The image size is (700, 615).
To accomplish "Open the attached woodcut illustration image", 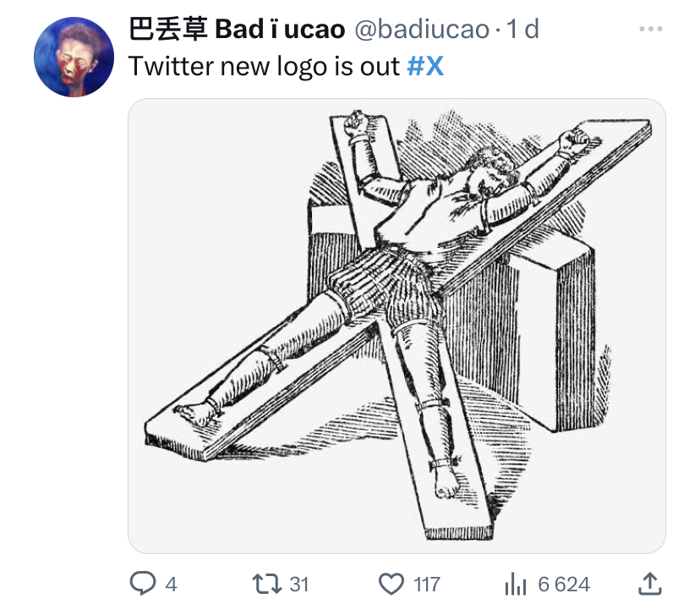I will (x=396, y=326).
